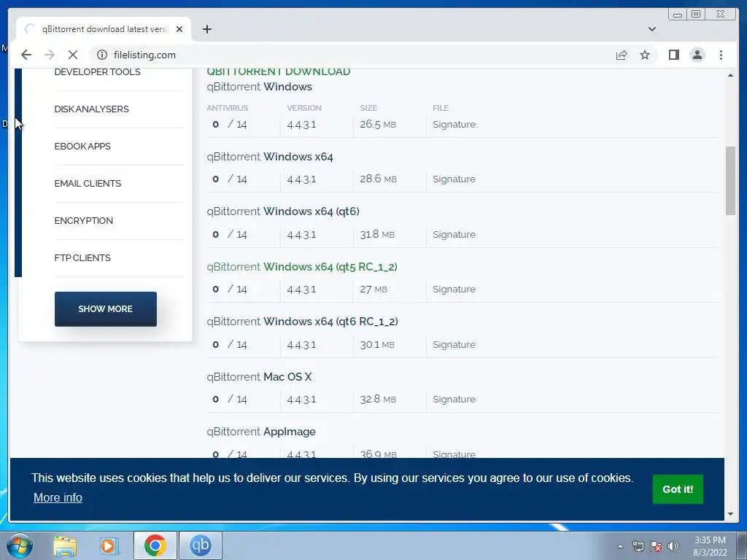Open a new tab with plus icon
This screenshot has width=747, height=560.
[x=206, y=29]
